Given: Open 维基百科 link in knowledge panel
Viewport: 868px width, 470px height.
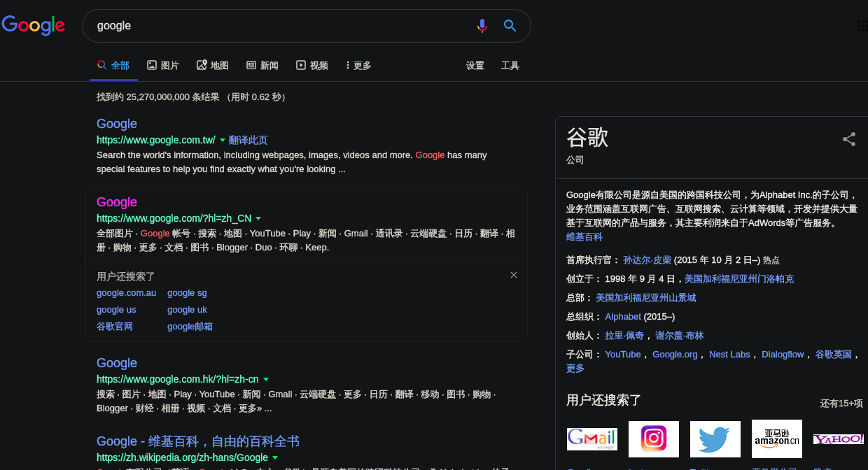Looking at the screenshot, I should (x=584, y=237).
